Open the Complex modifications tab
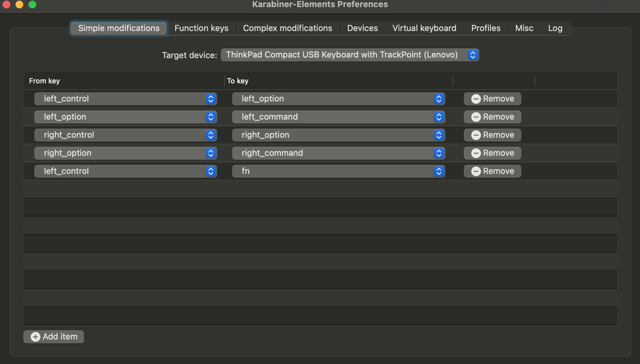This screenshot has height=364, width=640. [287, 28]
